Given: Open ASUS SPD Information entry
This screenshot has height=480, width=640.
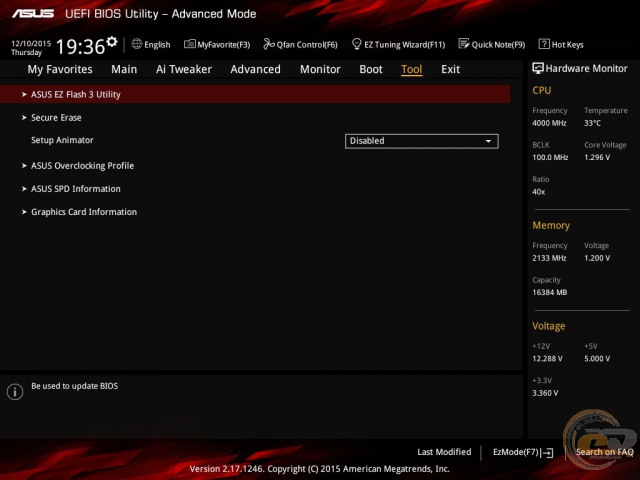Looking at the screenshot, I should point(76,189).
